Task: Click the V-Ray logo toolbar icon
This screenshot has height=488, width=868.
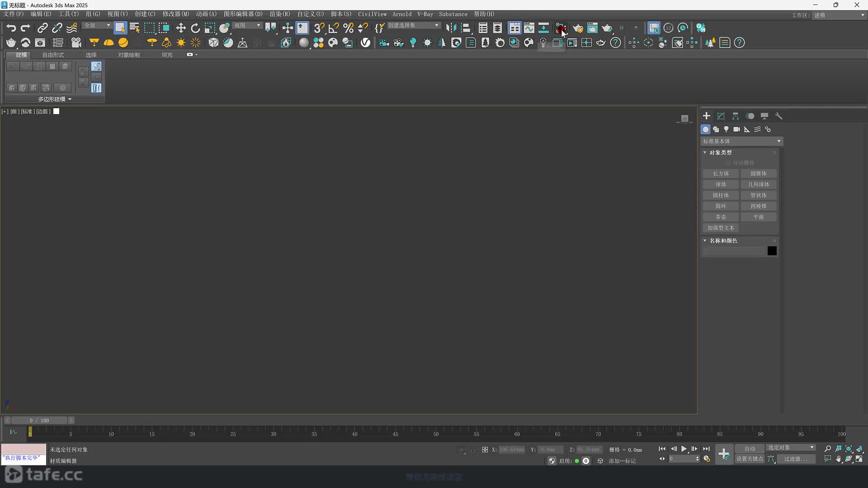Action: point(365,42)
